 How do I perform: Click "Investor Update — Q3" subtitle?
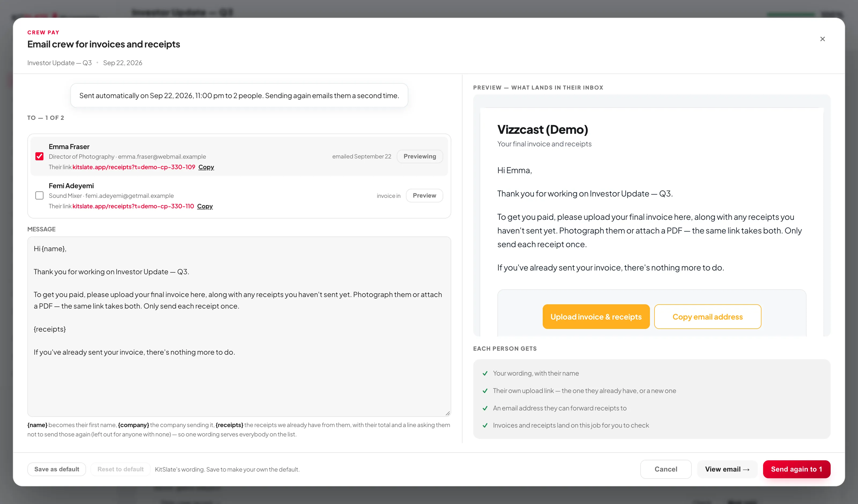tap(60, 63)
